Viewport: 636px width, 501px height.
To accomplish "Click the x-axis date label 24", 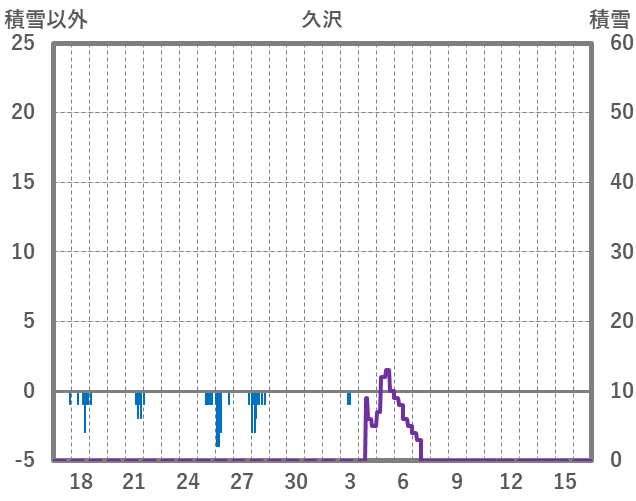I will pyautogui.click(x=188, y=481).
